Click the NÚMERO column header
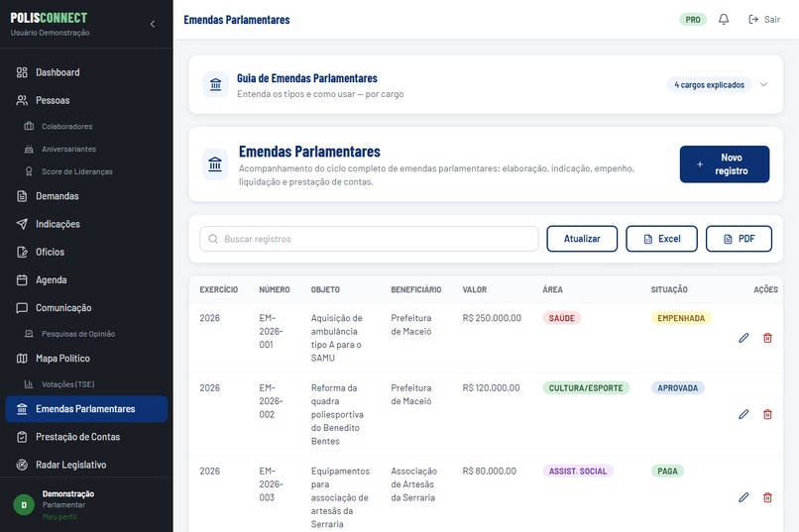The image size is (799, 532). point(275,289)
